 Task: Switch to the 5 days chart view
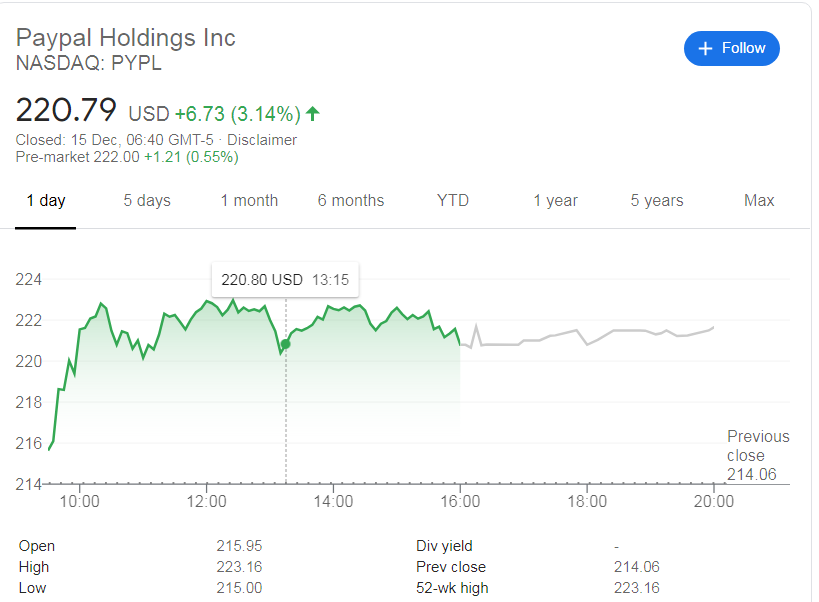click(x=146, y=200)
